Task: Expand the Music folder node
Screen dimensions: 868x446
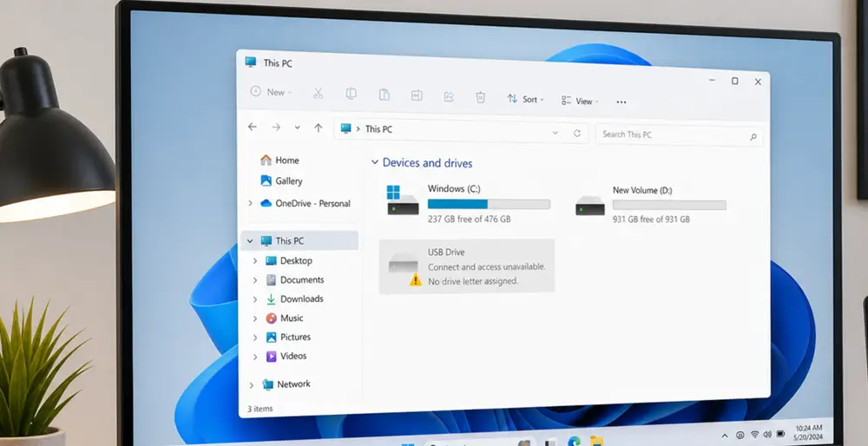Action: pos(255,318)
